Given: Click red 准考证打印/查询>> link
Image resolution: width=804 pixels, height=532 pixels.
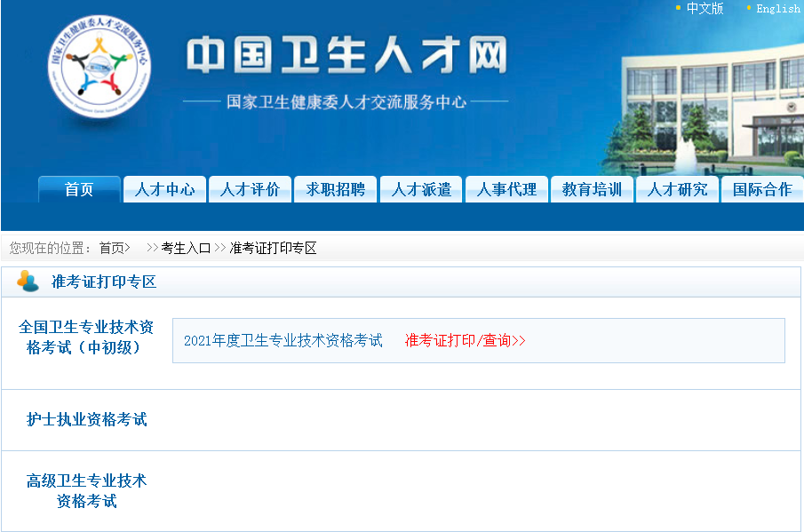Looking at the screenshot, I should [465, 340].
